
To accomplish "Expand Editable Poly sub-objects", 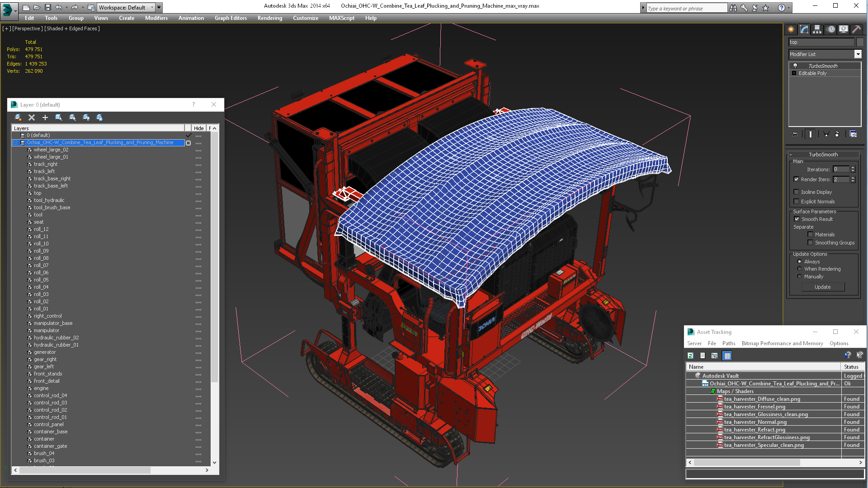I will (794, 73).
